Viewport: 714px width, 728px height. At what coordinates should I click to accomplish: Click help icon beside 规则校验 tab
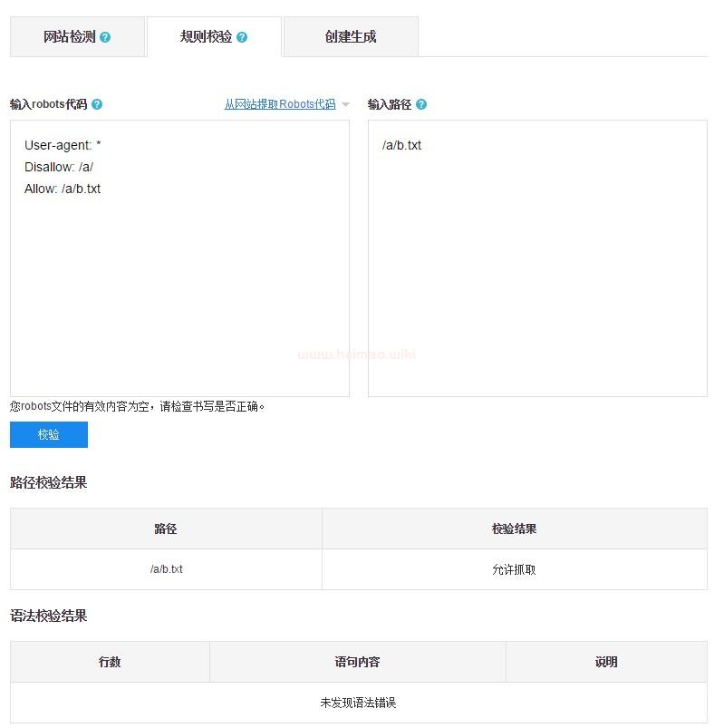tap(242, 37)
